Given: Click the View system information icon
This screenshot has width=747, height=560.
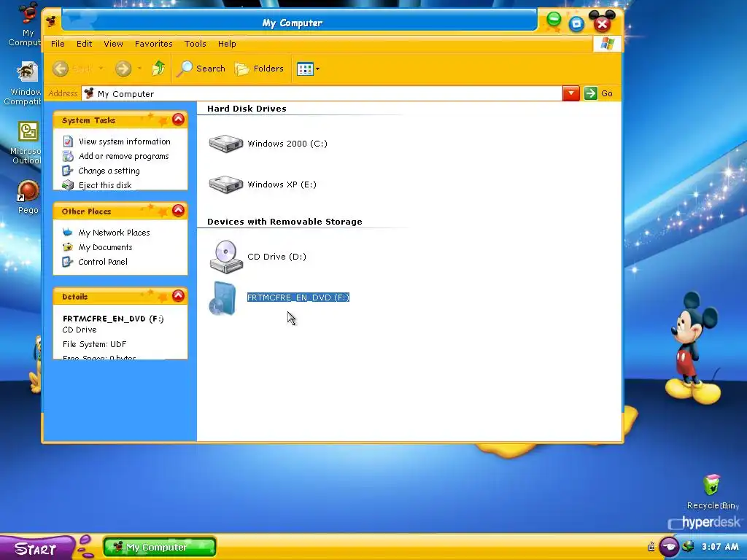Looking at the screenshot, I should pyautogui.click(x=68, y=141).
